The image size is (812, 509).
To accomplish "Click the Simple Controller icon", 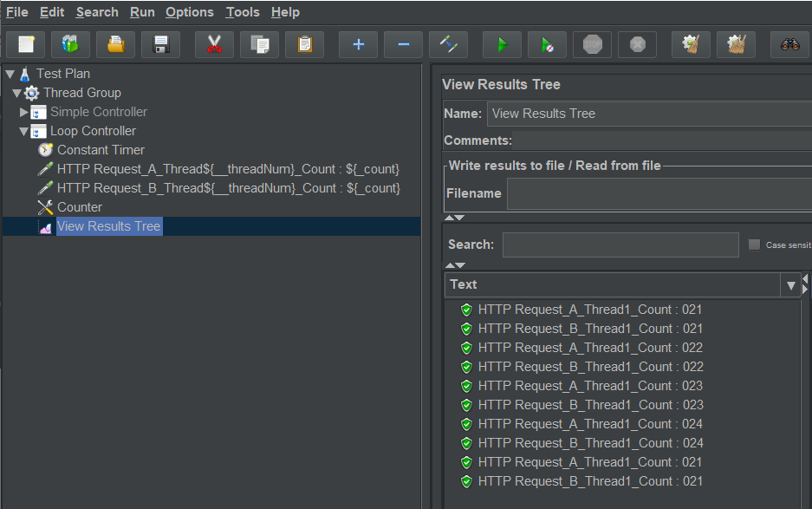I will [38, 113].
